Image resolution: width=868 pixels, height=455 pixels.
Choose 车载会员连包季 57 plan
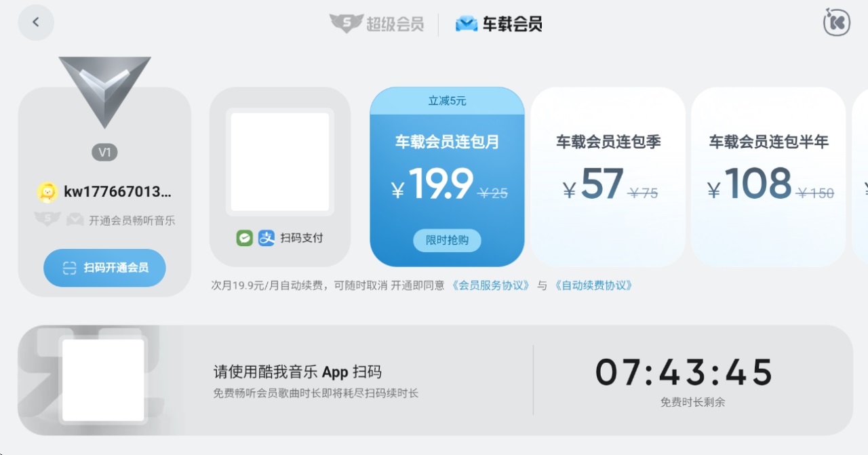608,177
